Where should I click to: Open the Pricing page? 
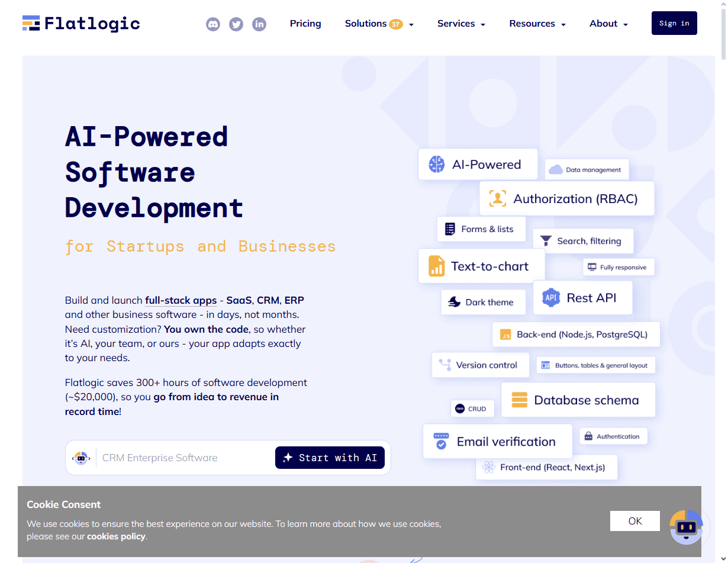pos(305,24)
